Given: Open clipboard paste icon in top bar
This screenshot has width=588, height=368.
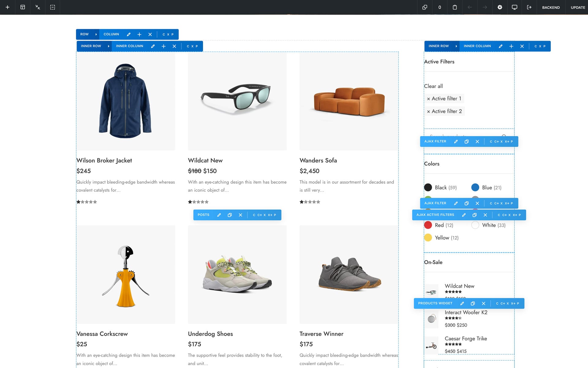Looking at the screenshot, I should point(455,7).
